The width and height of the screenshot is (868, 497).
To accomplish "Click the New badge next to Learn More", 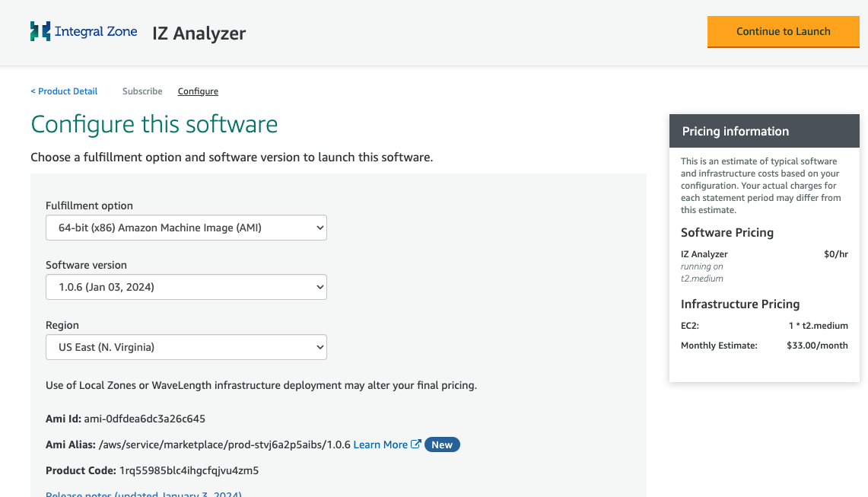I will click(442, 445).
